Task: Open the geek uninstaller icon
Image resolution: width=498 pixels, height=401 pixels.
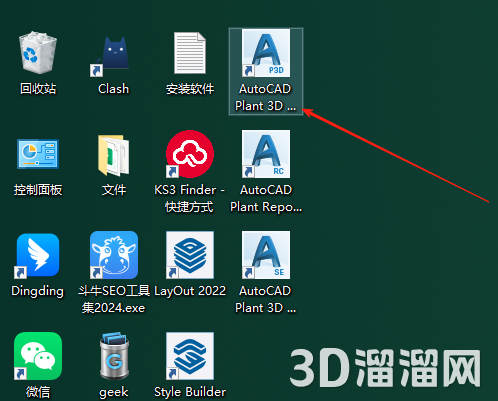Action: click(114, 356)
